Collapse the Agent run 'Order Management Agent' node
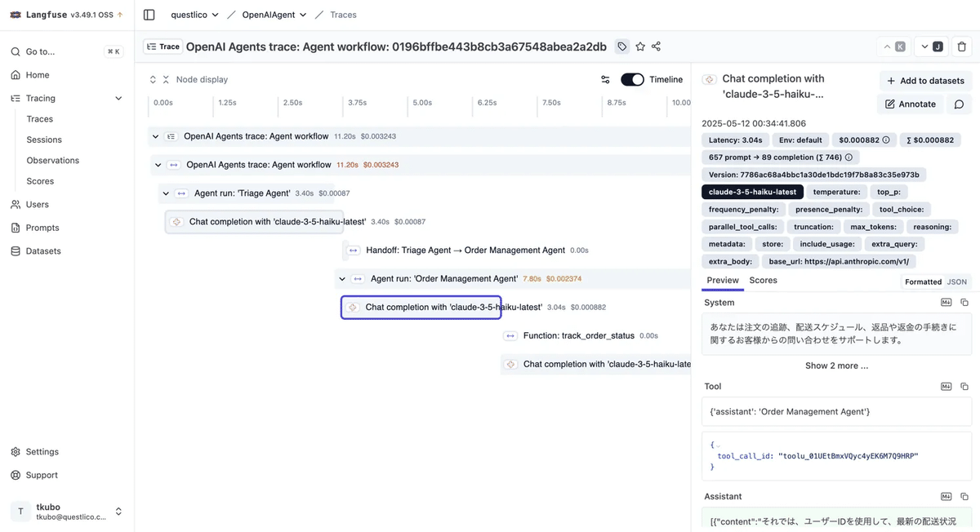Image resolution: width=980 pixels, height=532 pixels. coord(342,277)
